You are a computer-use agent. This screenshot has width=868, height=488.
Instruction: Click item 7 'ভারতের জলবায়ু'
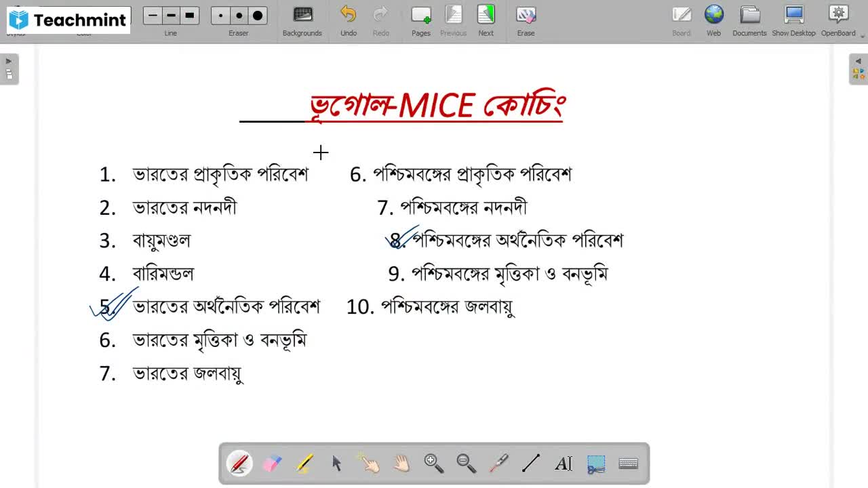coord(188,373)
